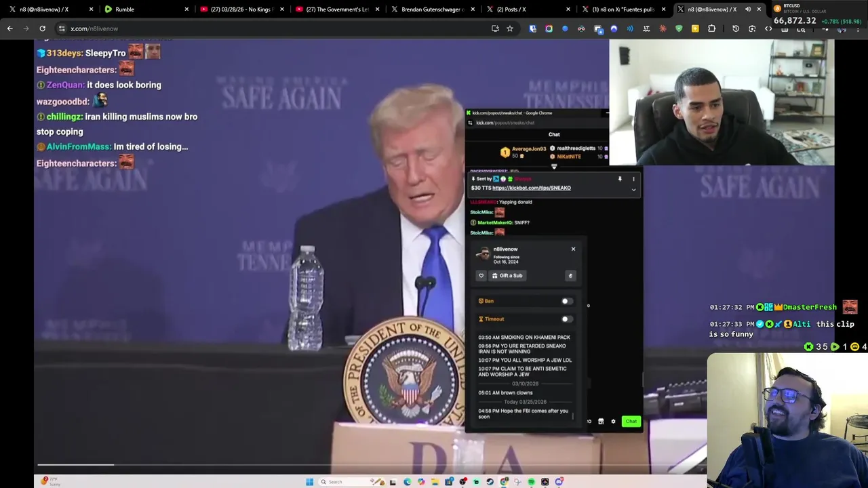Expand pinned message with the chevron down

[x=633, y=190]
